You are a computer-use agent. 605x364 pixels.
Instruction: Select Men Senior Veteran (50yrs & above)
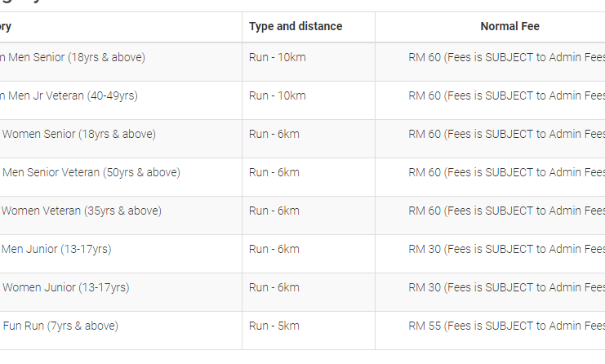(91, 172)
